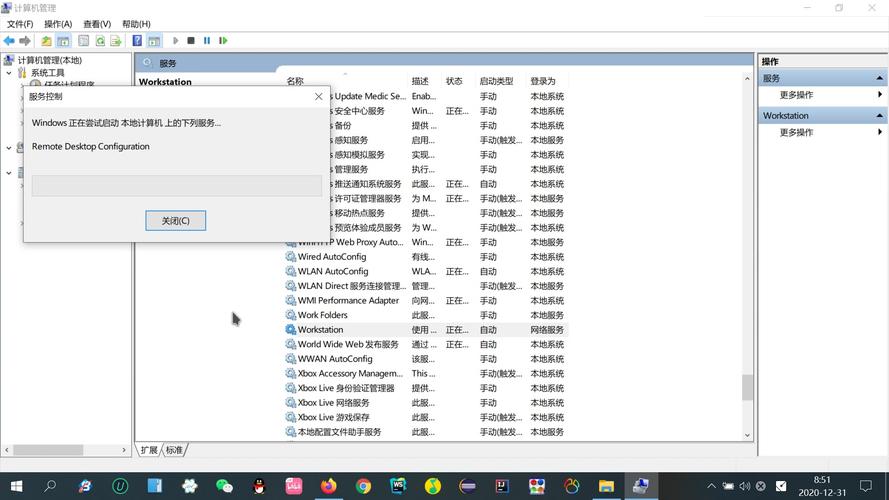Collapse the 系统工具 tree node
The image size is (889, 500).
click(x=9, y=73)
